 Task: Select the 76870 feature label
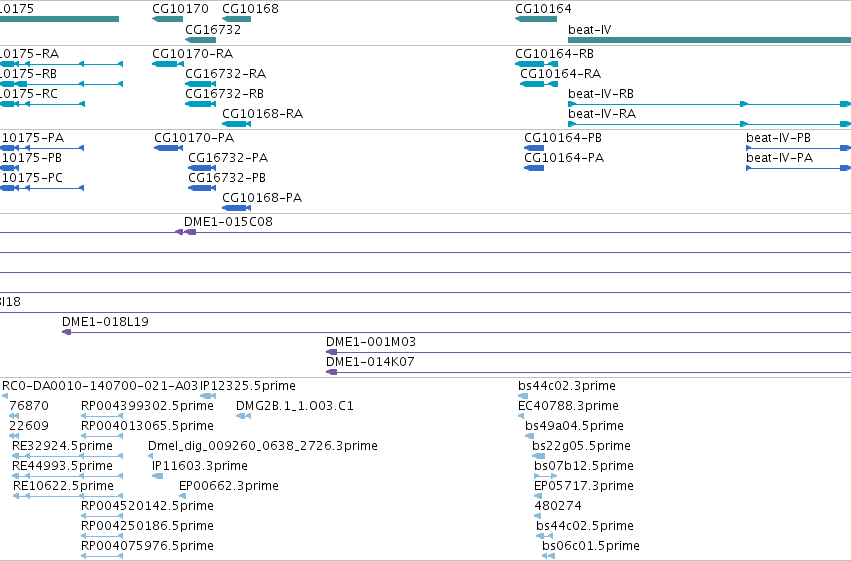point(29,406)
